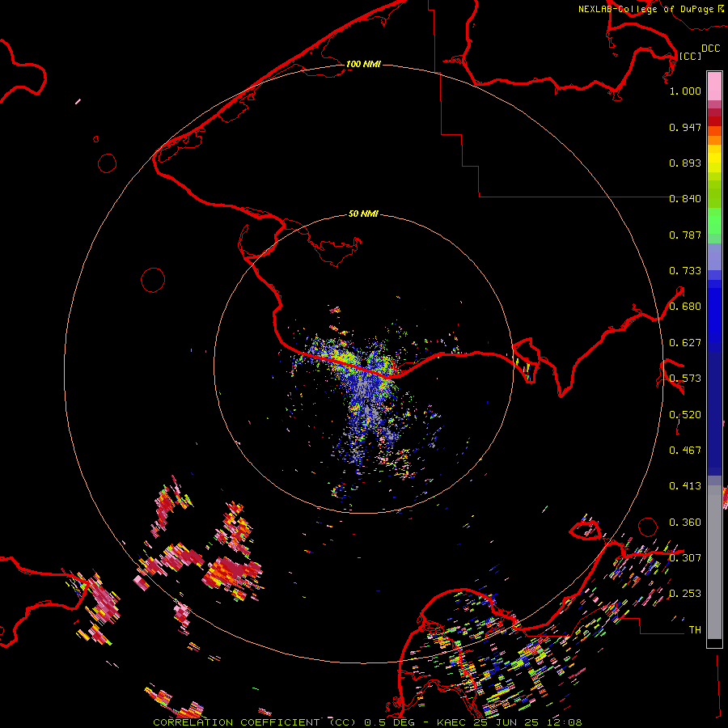Click the KAEC radar site identifier
This screenshot has width=728, height=728.
(451, 722)
